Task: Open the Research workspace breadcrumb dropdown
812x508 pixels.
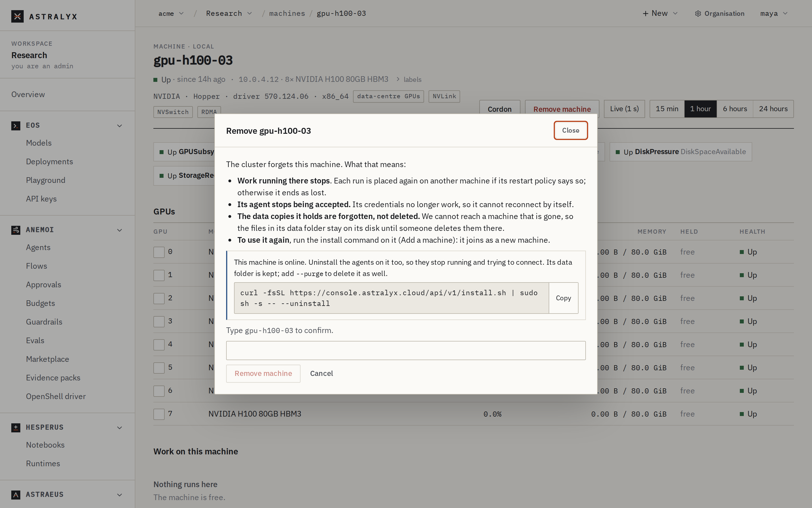Action: click(x=229, y=14)
